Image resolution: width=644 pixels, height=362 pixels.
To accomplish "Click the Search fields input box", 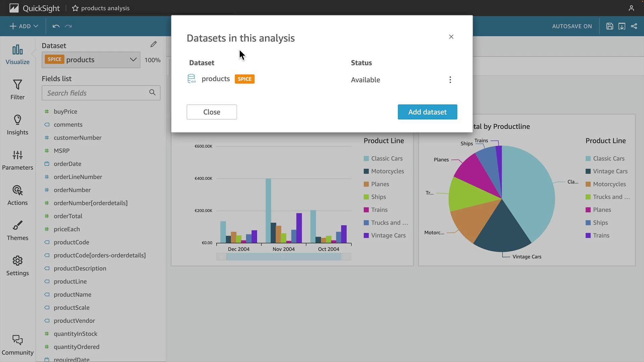I will (x=97, y=93).
